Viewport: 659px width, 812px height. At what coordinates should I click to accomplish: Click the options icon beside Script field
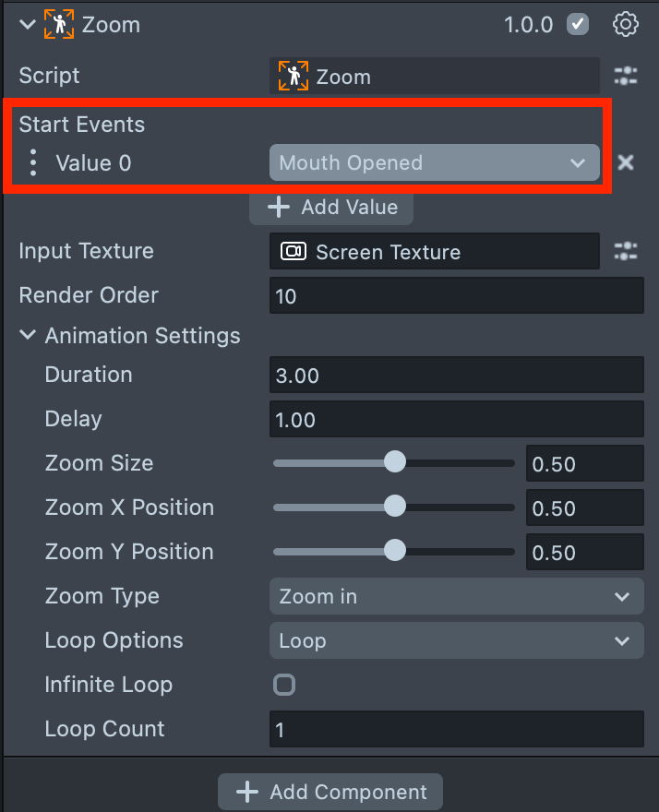point(626,76)
